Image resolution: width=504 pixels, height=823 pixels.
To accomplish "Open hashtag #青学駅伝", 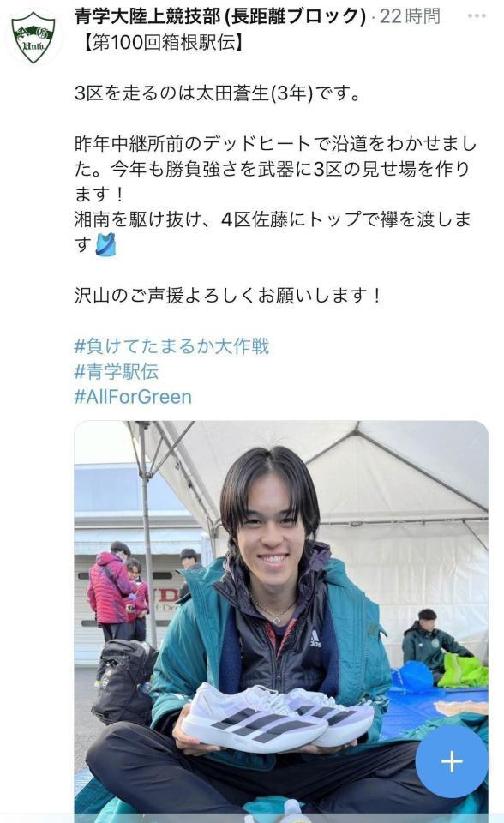I will point(117,371).
